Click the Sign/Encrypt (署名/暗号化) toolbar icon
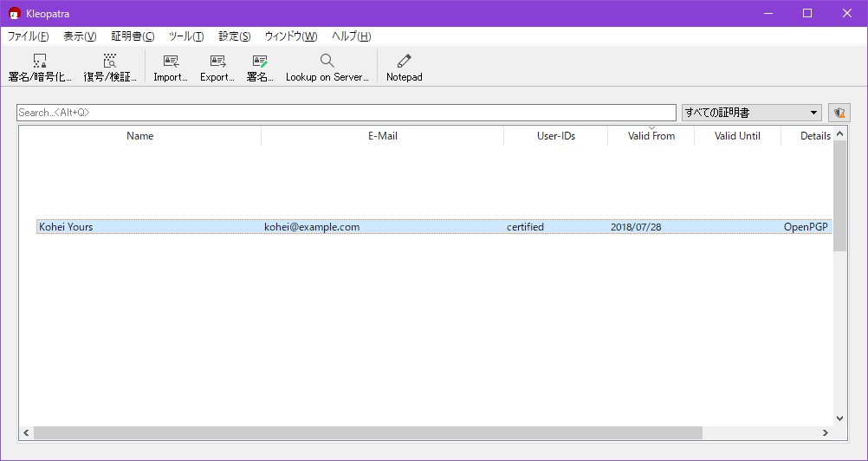The height and width of the screenshot is (461, 868). click(40, 62)
